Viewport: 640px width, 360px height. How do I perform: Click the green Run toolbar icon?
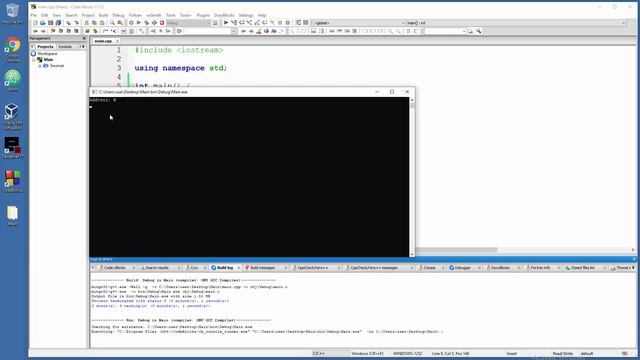click(x=139, y=23)
